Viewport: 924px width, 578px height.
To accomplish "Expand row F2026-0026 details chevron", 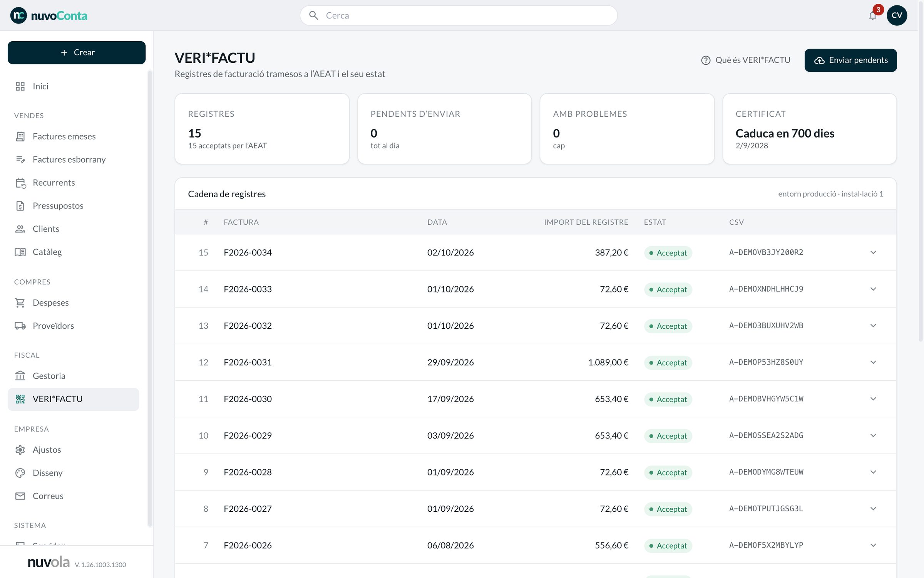I will (873, 545).
